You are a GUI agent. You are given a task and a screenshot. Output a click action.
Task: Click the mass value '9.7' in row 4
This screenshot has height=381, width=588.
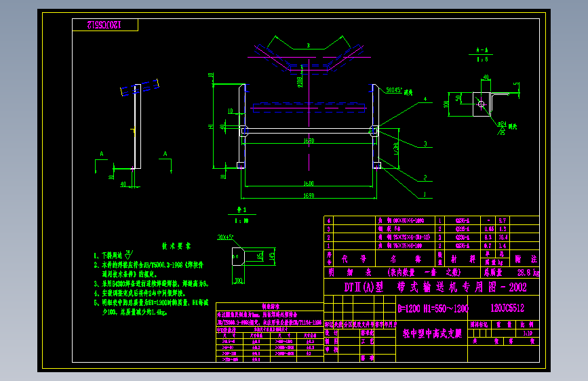[502, 220]
